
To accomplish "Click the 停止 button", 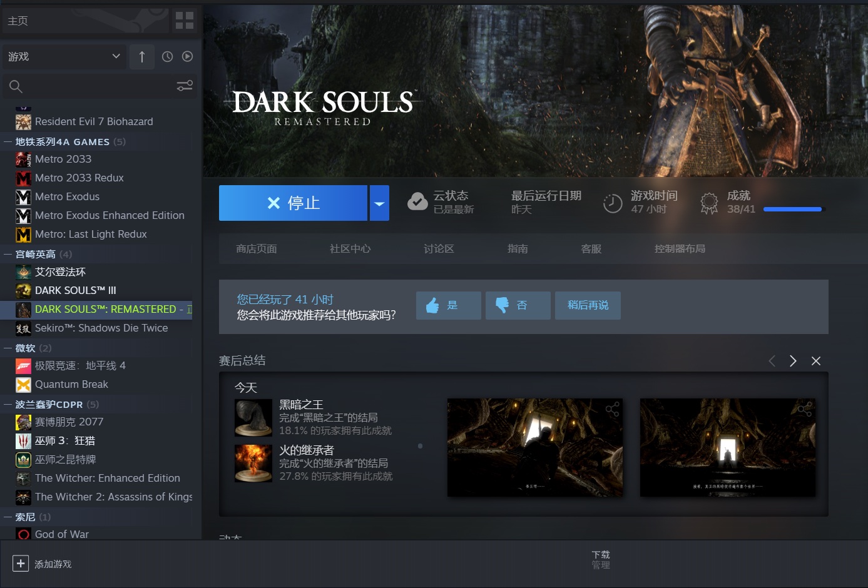I will coord(293,203).
